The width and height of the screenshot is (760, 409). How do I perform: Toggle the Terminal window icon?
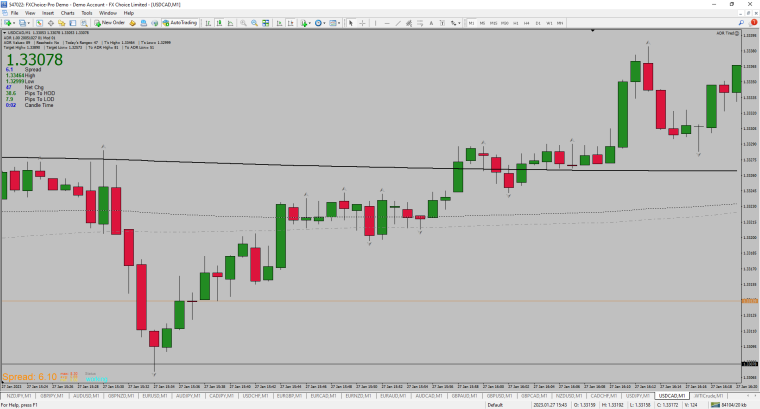73,23
